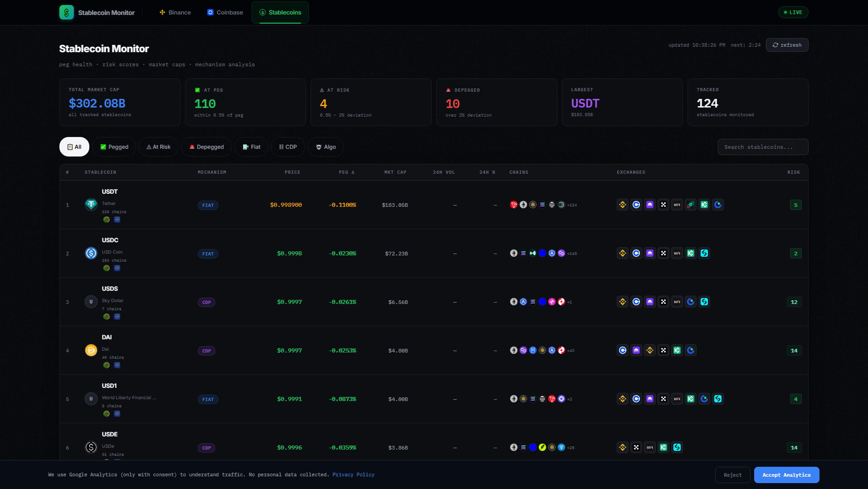
Task: Click USDT price $0.998900
Action: tap(286, 205)
